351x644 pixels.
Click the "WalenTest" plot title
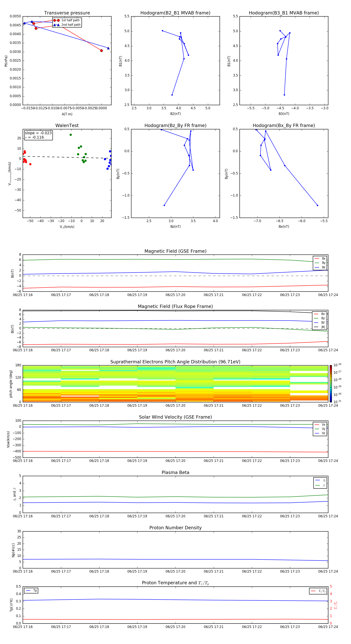[67, 125]
